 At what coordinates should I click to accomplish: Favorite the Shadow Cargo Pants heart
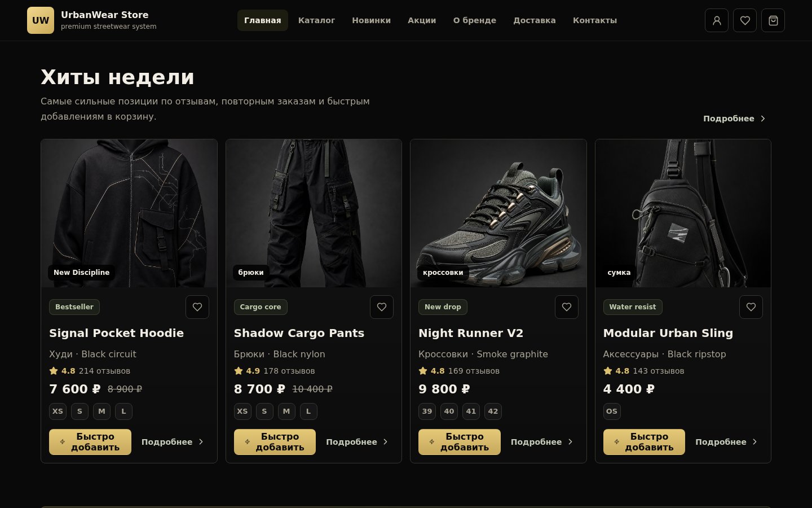click(382, 307)
